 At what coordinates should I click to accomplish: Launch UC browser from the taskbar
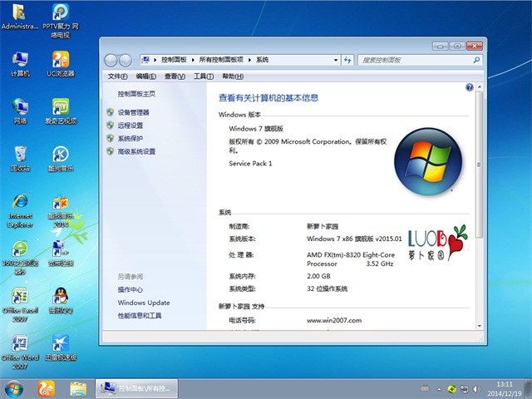point(46,387)
